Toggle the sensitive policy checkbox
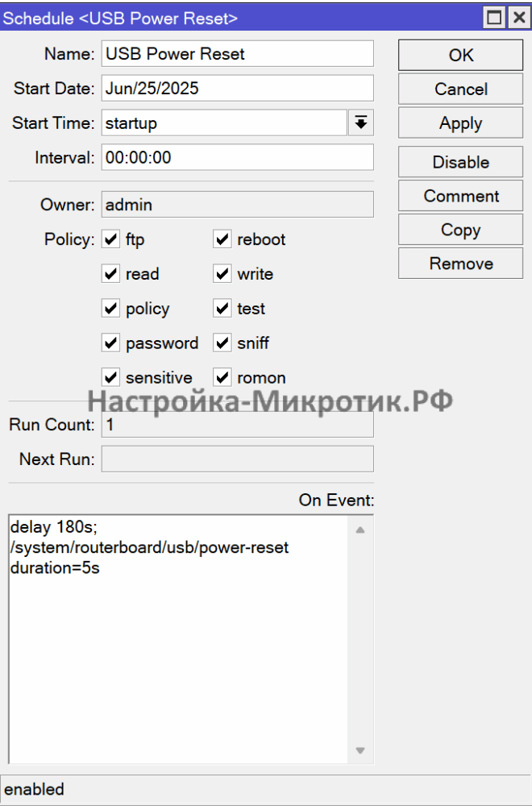The width and height of the screenshot is (532, 806). 111,378
